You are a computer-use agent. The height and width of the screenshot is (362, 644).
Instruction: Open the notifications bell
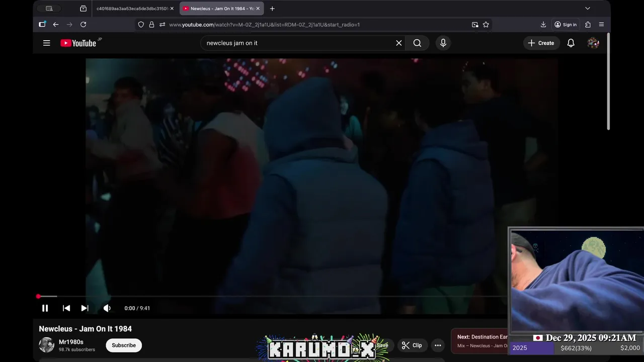571,43
